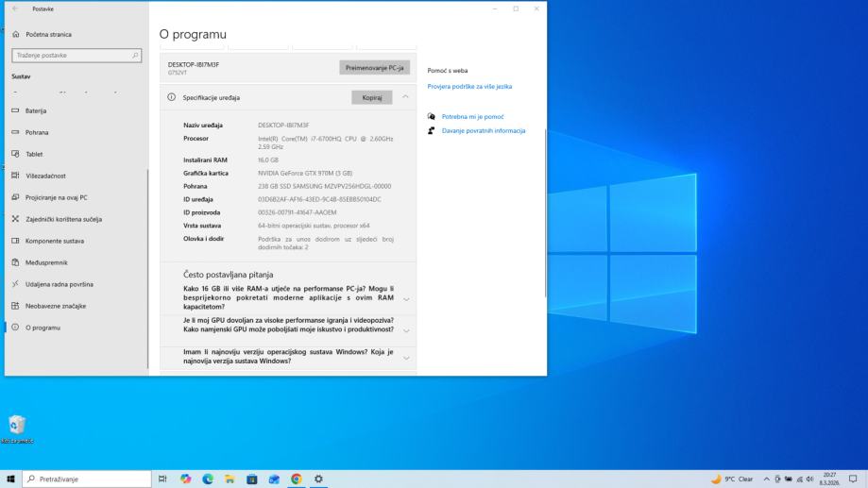
Task: Expand the najnoviju verziju Windows question
Action: click(406, 358)
